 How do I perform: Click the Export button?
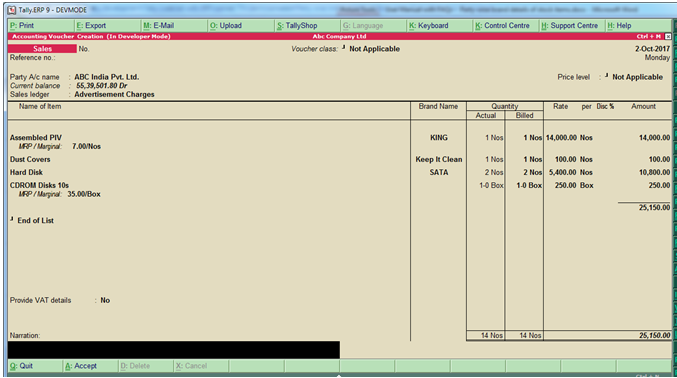[x=108, y=25]
